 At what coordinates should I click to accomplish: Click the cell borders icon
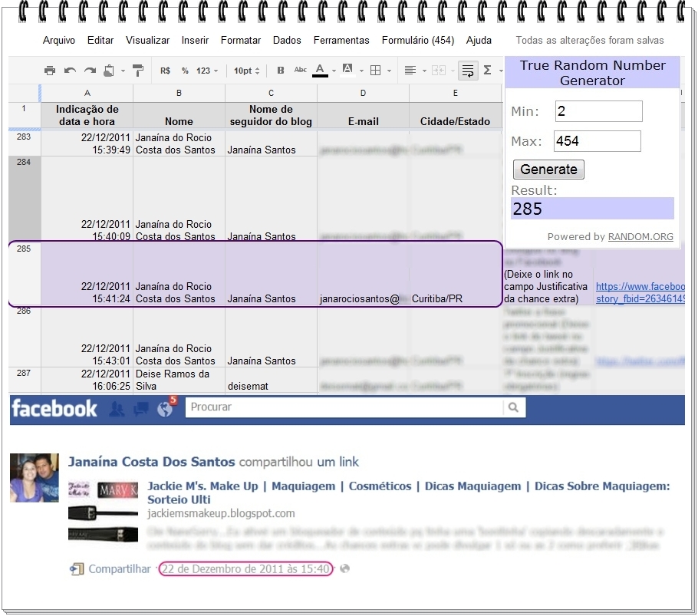pos(376,71)
